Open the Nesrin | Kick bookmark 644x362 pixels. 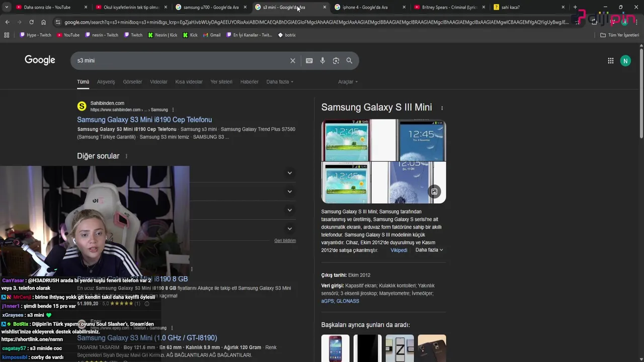click(x=163, y=35)
